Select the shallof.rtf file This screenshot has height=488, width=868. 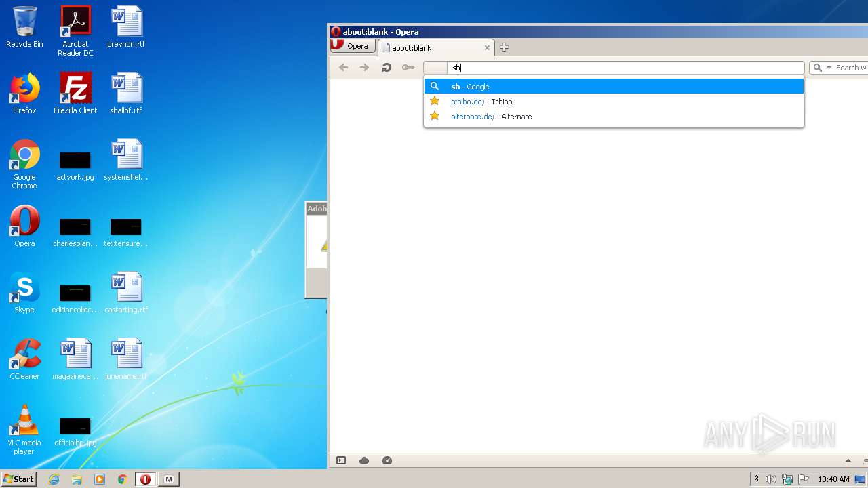coord(126,94)
